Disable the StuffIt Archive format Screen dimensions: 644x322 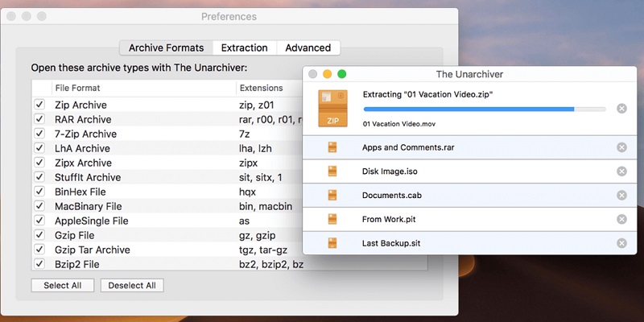pyautogui.click(x=39, y=177)
